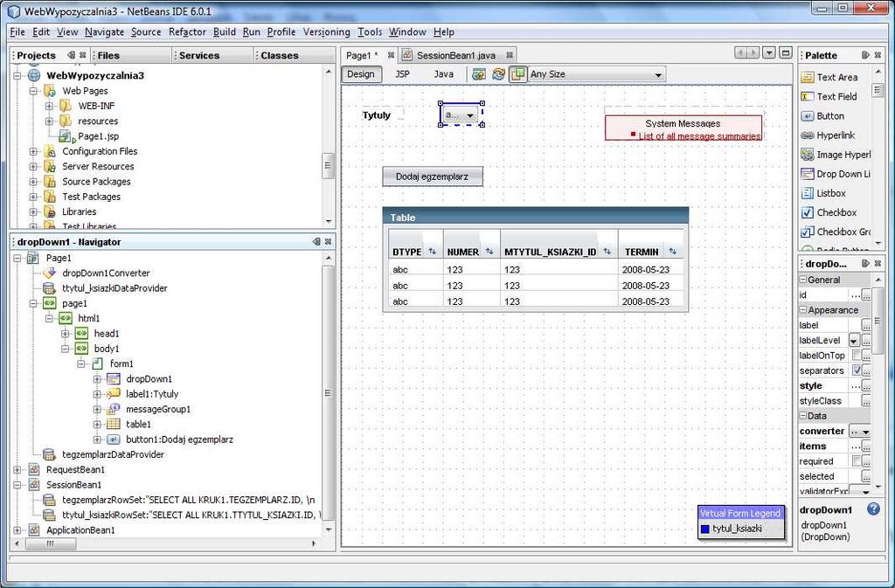
Task: Click the Hyperlink palette icon
Action: (807, 135)
